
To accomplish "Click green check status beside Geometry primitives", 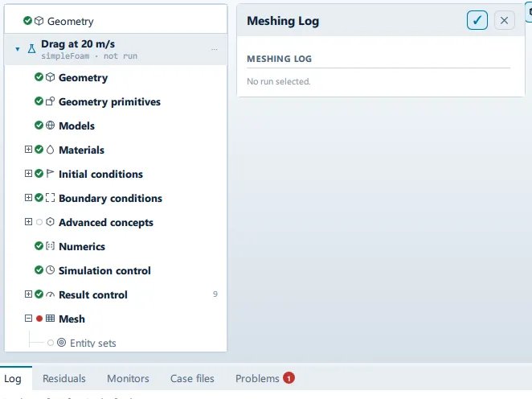I will coord(39,101).
